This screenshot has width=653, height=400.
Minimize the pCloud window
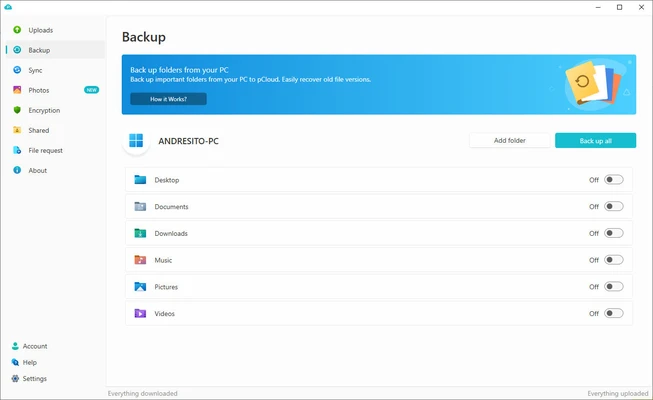coord(598,7)
